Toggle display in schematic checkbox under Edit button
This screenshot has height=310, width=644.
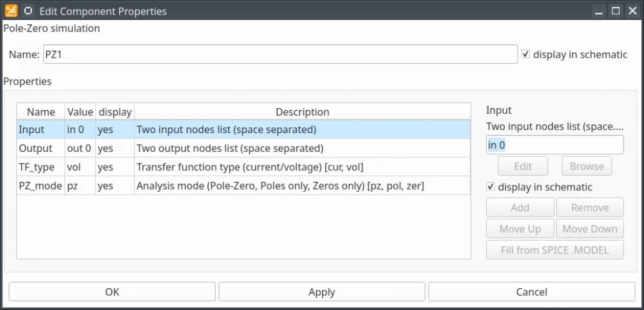[490, 187]
